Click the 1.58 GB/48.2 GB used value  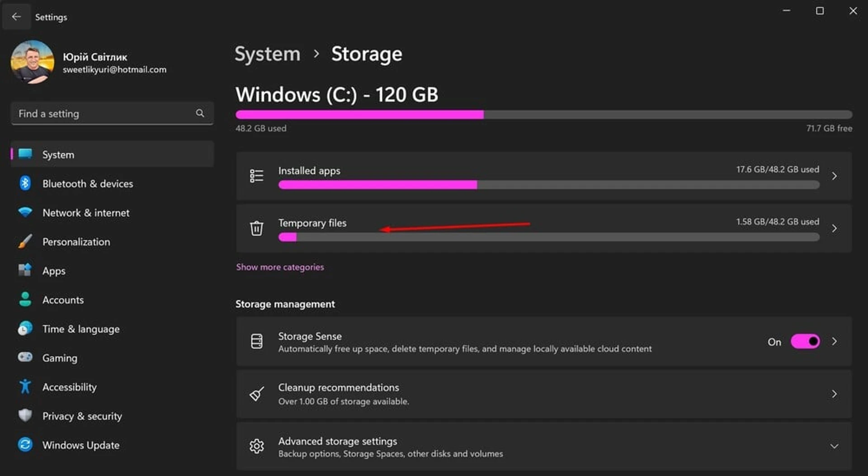(777, 222)
